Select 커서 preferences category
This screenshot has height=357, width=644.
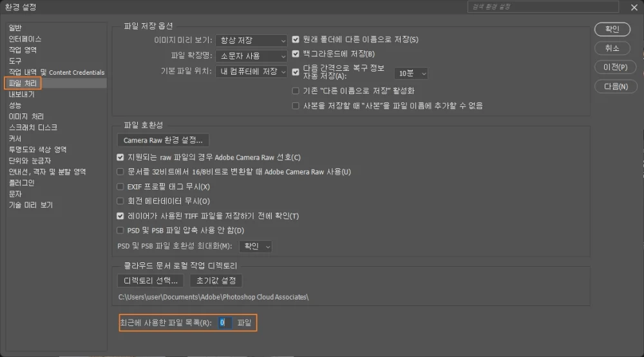coord(15,139)
